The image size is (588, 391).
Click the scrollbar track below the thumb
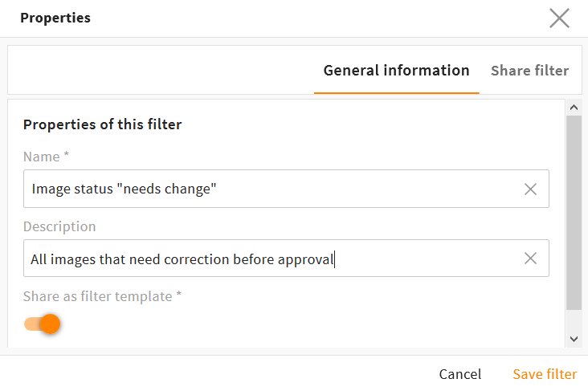pos(574,320)
